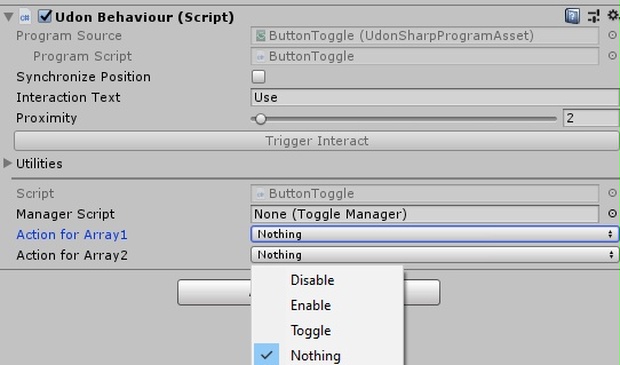Collapse the Udon Behaviour component foldout
The height and width of the screenshot is (365, 620).
[x=8, y=17]
